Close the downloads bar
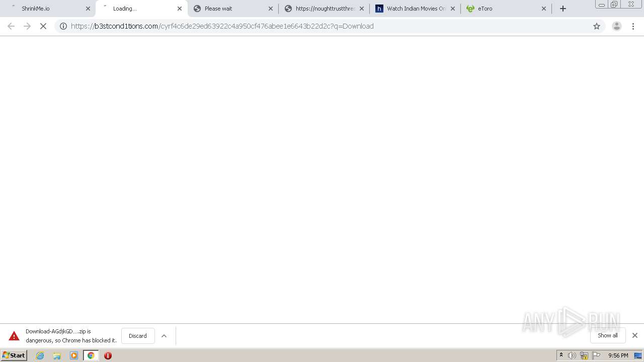 (635, 335)
